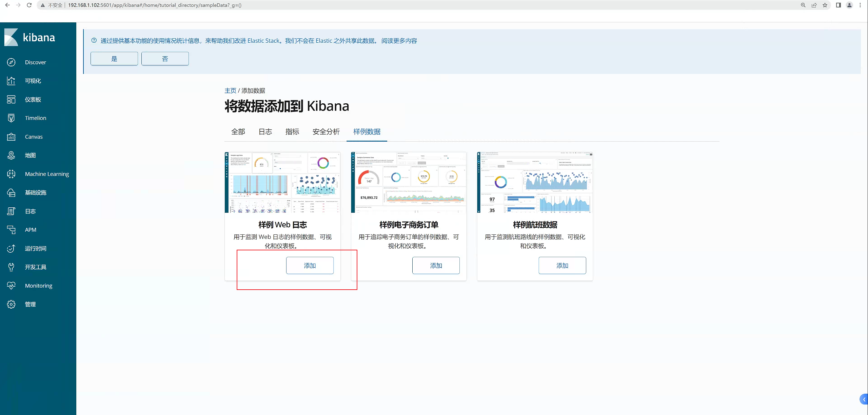Open the 仪表板 dashboard icon
The image size is (868, 415).
pyautogui.click(x=11, y=100)
